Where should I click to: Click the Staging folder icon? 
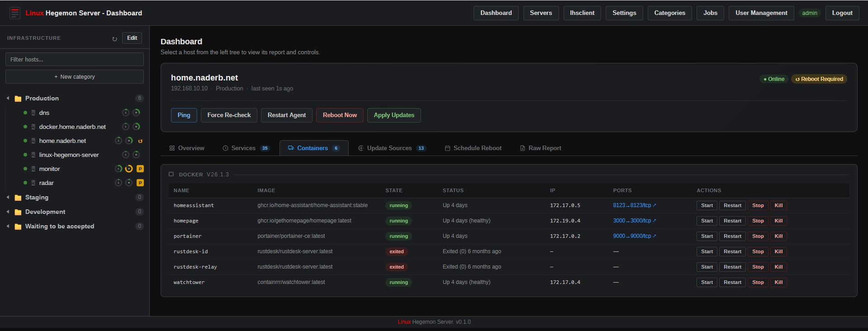click(x=18, y=198)
